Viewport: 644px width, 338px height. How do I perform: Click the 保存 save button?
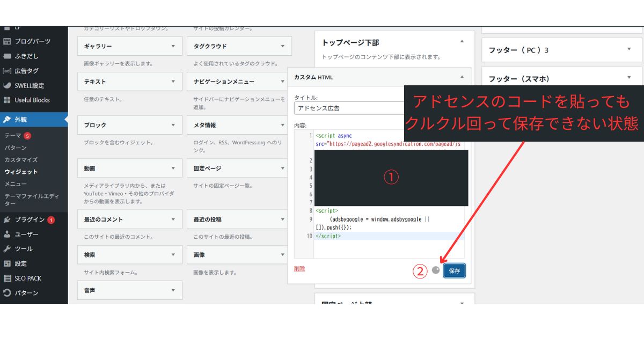[454, 271]
